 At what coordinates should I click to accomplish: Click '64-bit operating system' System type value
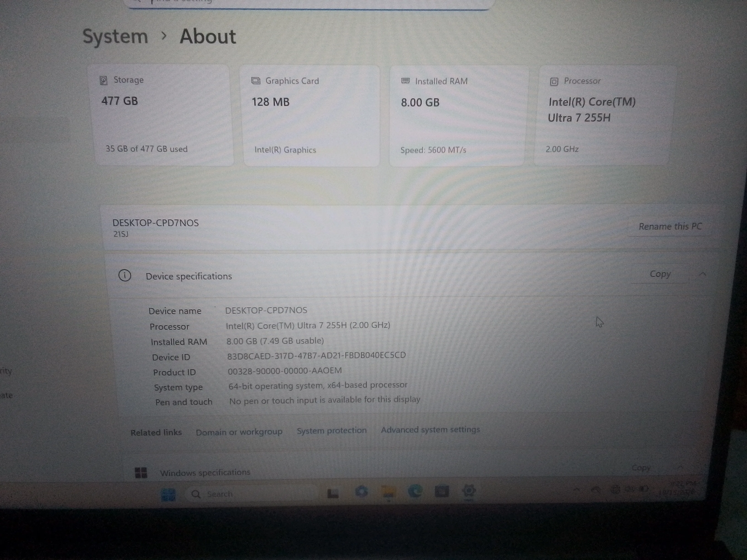tap(318, 385)
